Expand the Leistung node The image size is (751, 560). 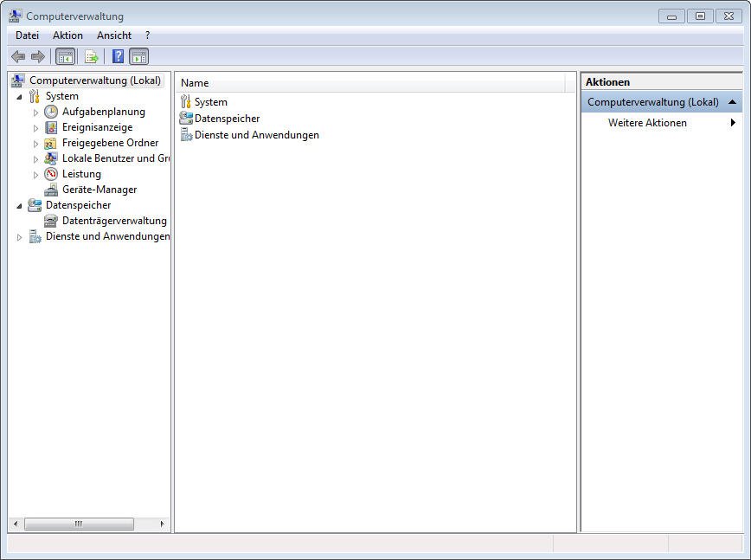(35, 175)
